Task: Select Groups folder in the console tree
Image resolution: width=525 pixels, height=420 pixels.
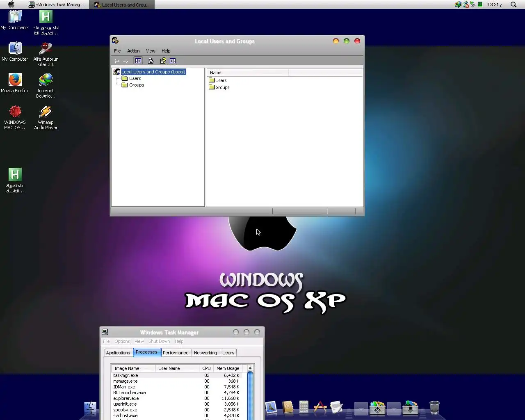Action: (137, 85)
